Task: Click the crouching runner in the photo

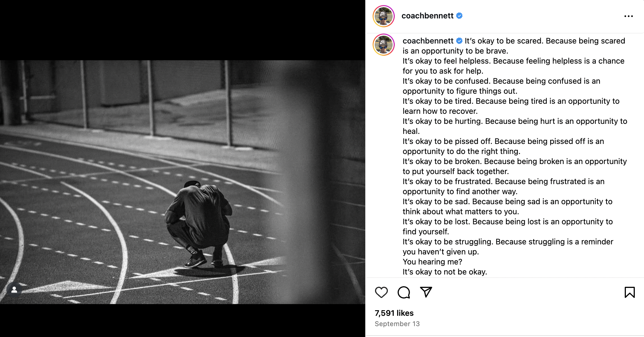Action: 199,223
